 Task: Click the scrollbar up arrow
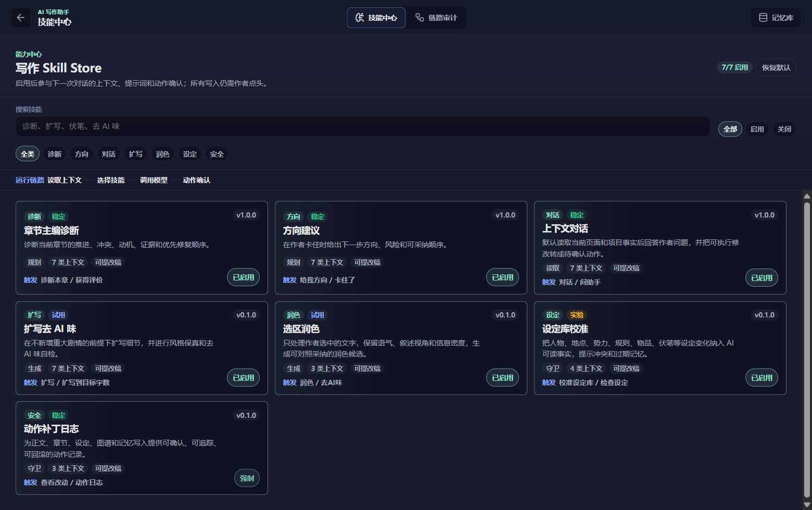[807, 196]
